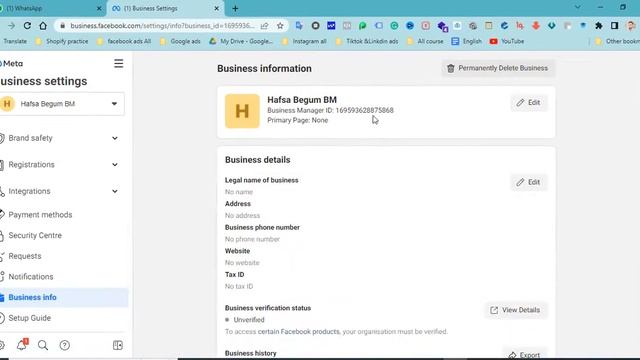Edit the Hafsa Begum BM profile card
This screenshot has width=640, height=360.
coord(529,102)
